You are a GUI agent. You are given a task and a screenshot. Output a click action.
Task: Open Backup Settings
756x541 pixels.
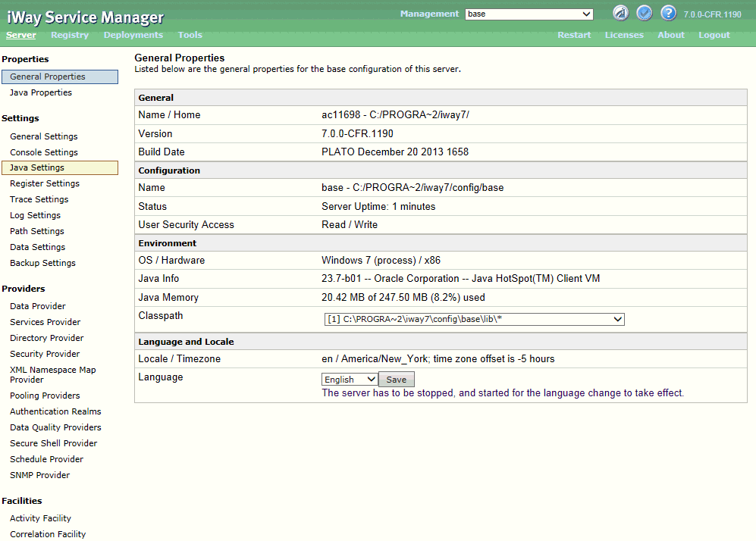tap(43, 263)
